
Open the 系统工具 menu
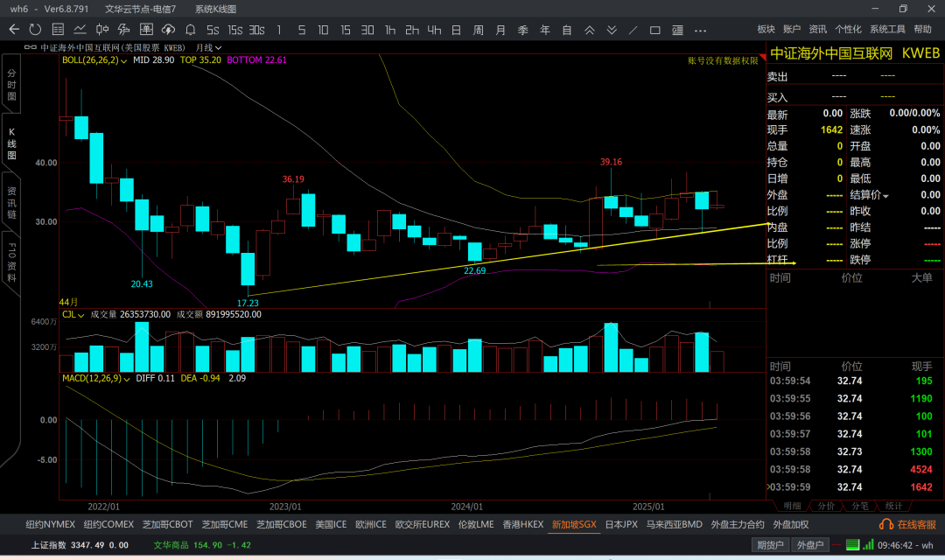[x=888, y=29]
